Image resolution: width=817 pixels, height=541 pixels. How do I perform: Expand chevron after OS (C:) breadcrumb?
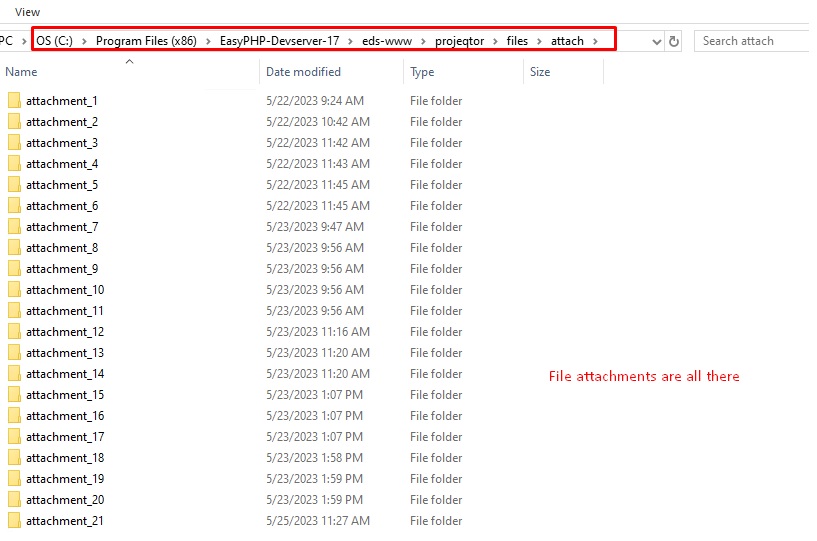pyautogui.click(x=84, y=41)
